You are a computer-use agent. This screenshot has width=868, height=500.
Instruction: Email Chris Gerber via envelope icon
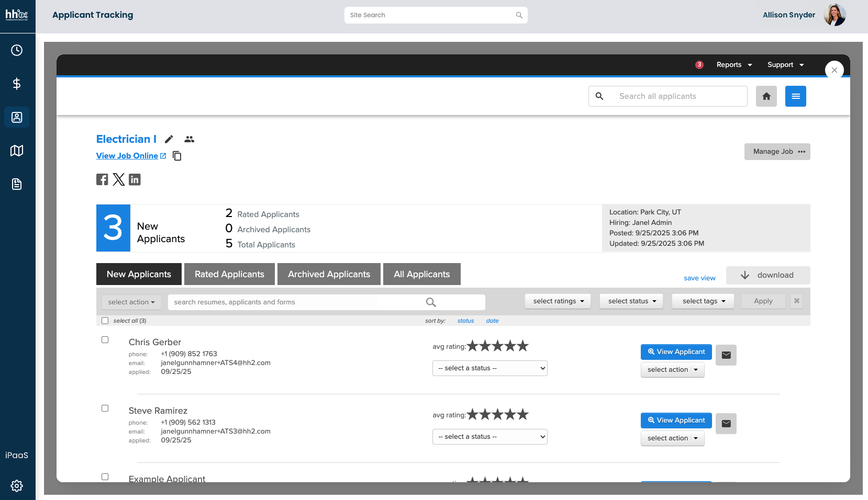pos(726,355)
